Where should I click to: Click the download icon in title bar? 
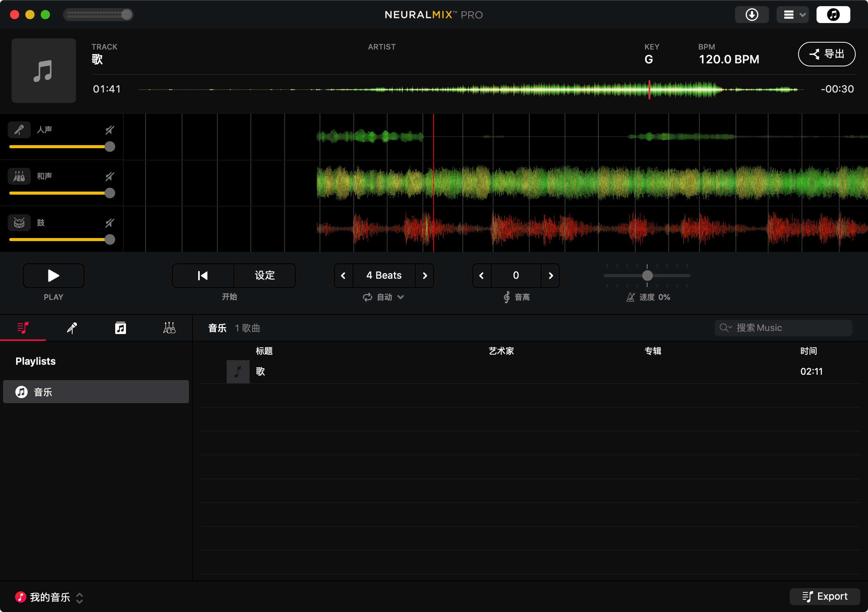752,15
